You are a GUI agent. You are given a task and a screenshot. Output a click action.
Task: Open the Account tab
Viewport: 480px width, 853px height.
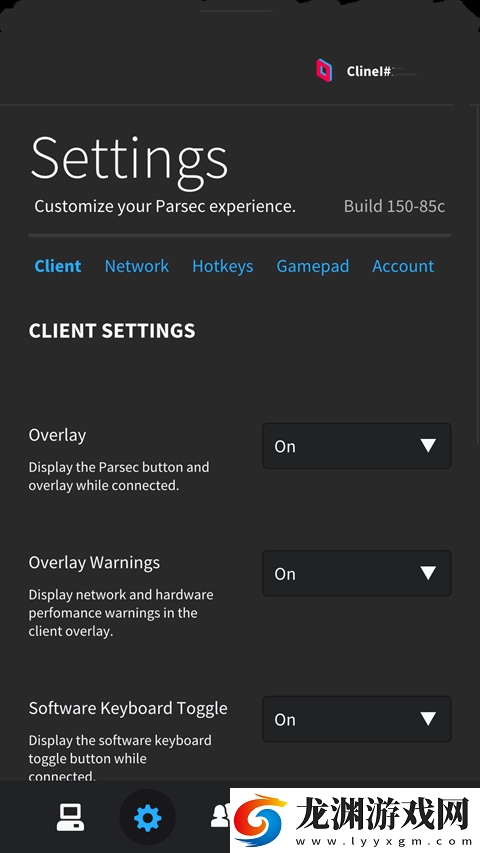coord(403,266)
